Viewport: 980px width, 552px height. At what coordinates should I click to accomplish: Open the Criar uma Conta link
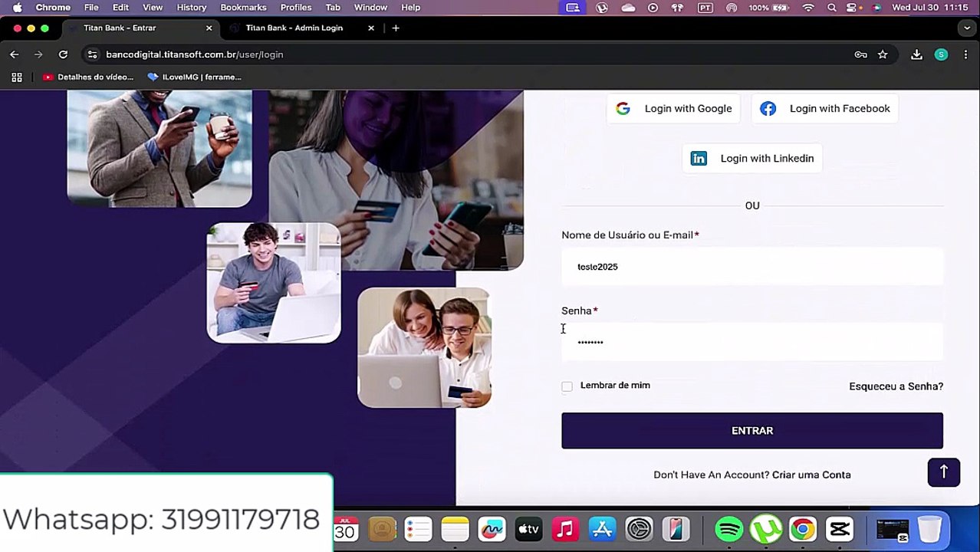coord(811,475)
